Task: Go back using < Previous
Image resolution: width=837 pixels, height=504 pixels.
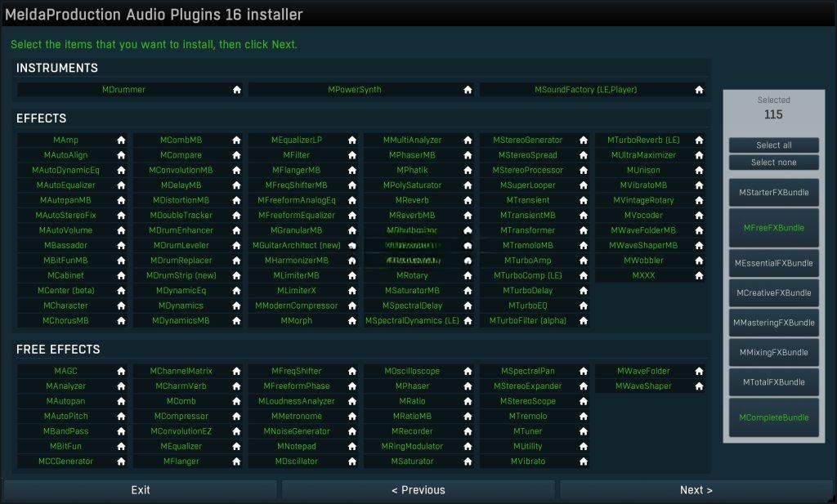Action: coord(418,490)
